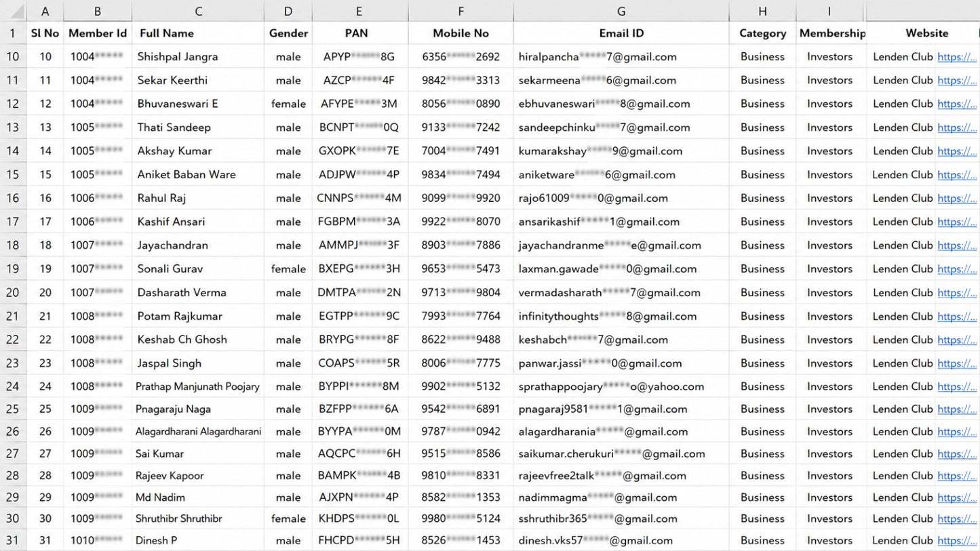Select the 'Thati Sandeep' name cell
980x551 pixels.
click(x=198, y=127)
